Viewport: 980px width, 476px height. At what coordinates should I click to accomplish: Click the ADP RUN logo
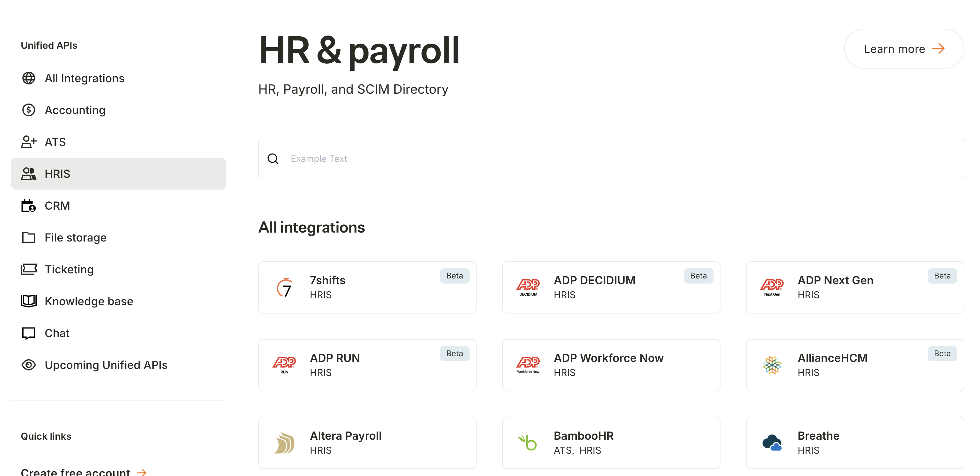(x=284, y=365)
